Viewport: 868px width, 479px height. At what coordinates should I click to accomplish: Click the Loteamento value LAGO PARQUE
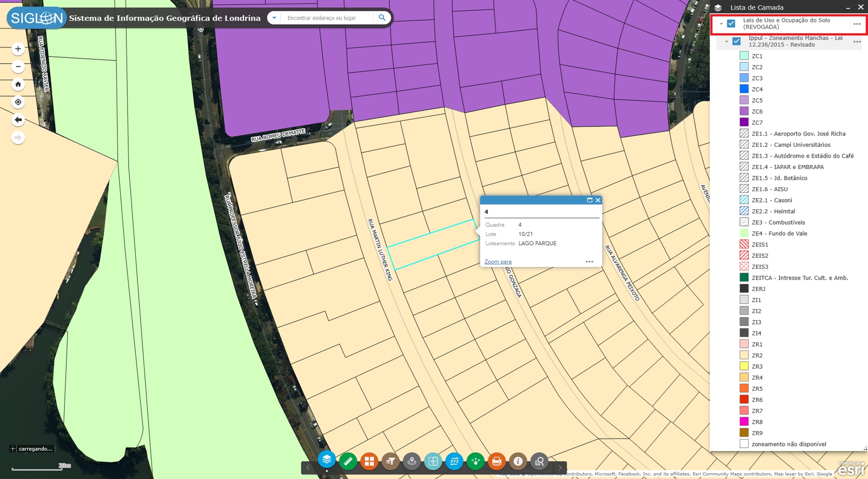(537, 243)
